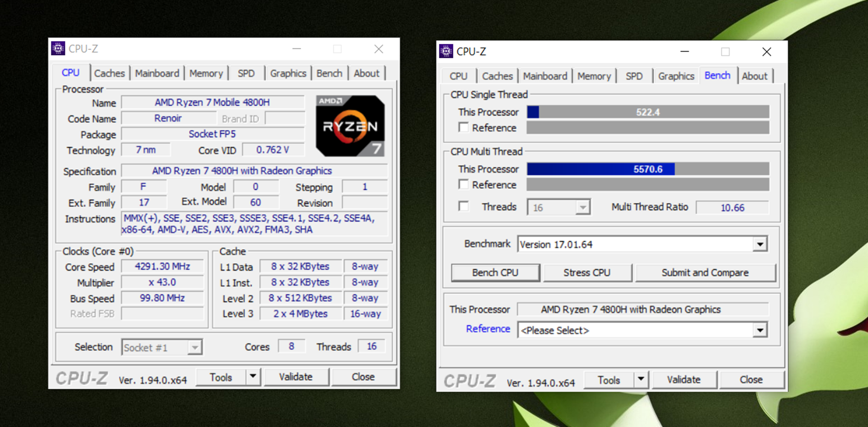Click Validate in the right window

[x=684, y=380]
